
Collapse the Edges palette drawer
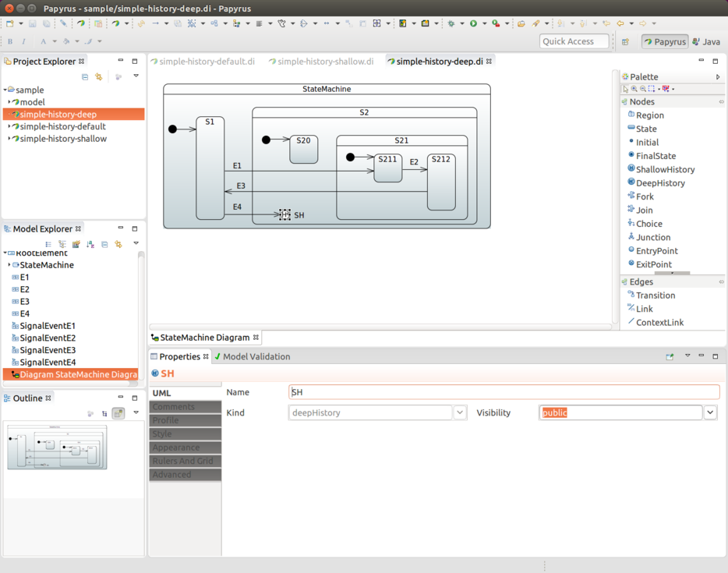pos(721,282)
